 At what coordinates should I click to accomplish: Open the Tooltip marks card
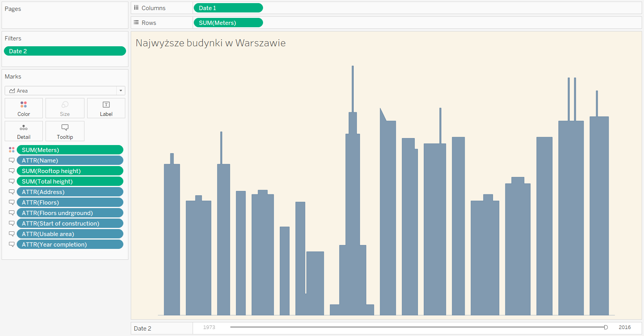pyautogui.click(x=65, y=131)
